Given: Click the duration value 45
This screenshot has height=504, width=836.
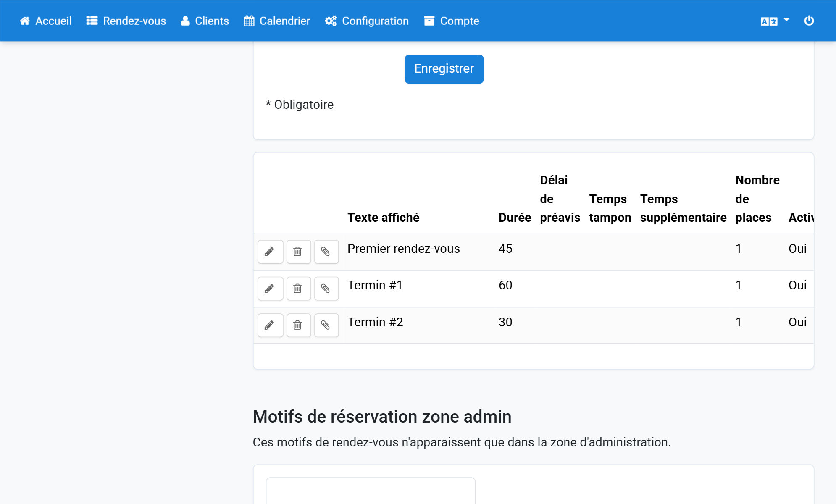Looking at the screenshot, I should (x=505, y=249).
